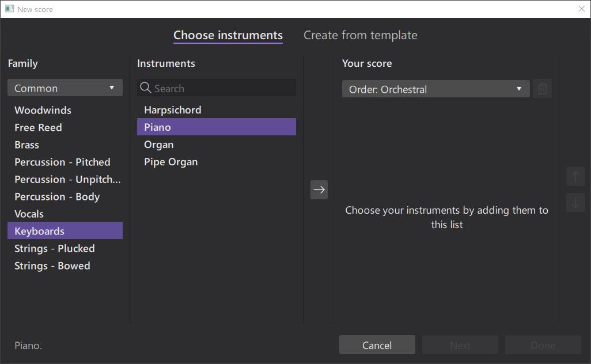This screenshot has width=591, height=364.
Task: Close the New score dialog
Action: [581, 9]
